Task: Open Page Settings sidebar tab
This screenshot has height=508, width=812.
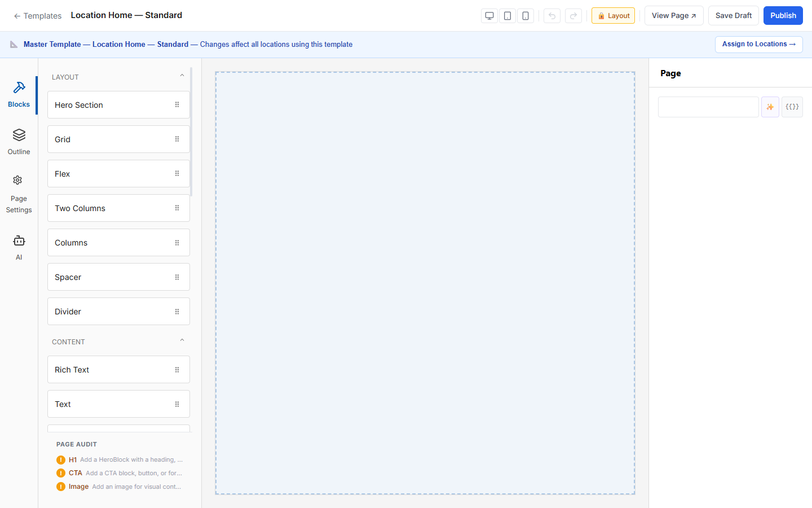Action: (x=19, y=194)
